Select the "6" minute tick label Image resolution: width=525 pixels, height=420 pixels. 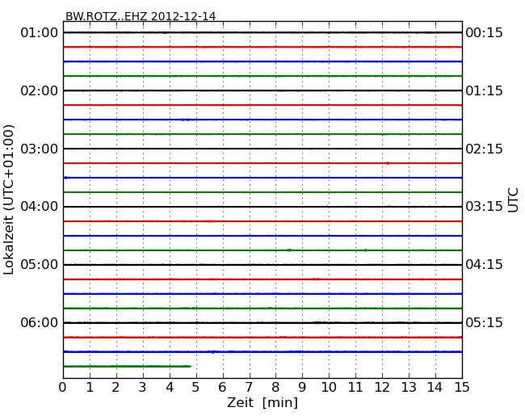point(222,388)
